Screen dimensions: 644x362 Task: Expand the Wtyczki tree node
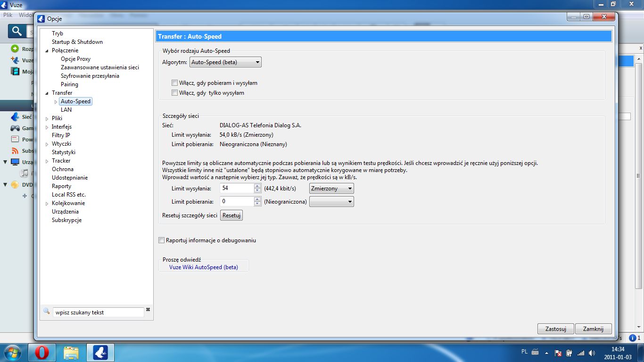[x=47, y=144]
